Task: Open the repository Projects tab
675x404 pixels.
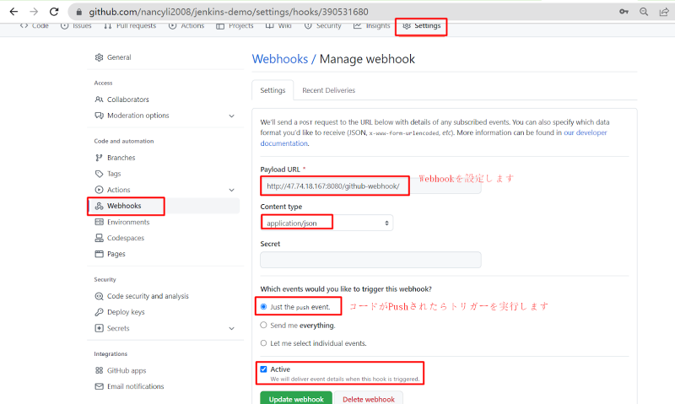Action: point(235,26)
